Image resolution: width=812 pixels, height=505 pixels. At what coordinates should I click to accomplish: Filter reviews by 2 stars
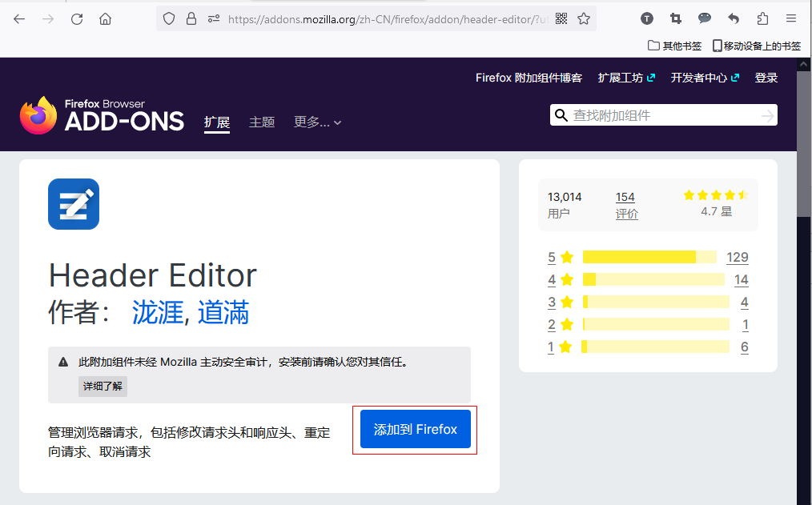coord(561,324)
